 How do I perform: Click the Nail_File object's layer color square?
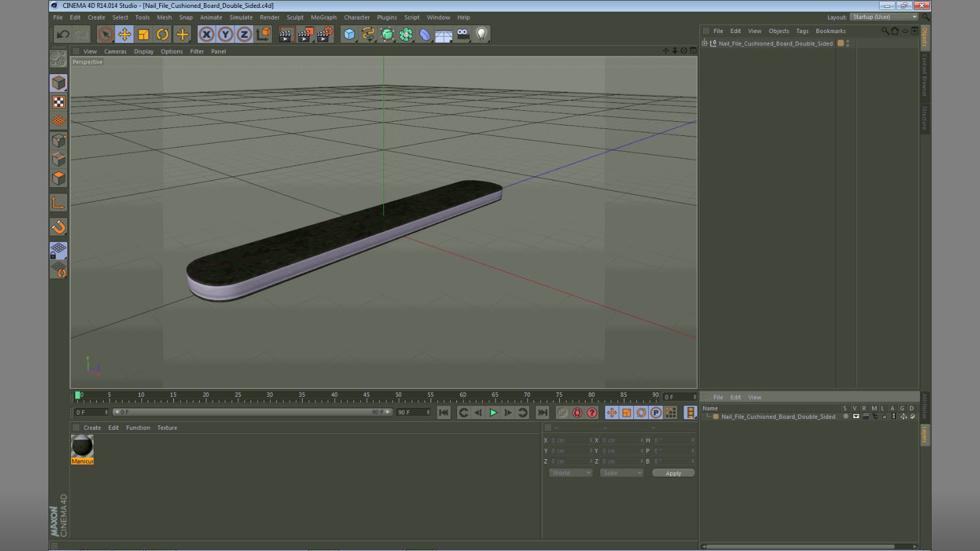840,43
